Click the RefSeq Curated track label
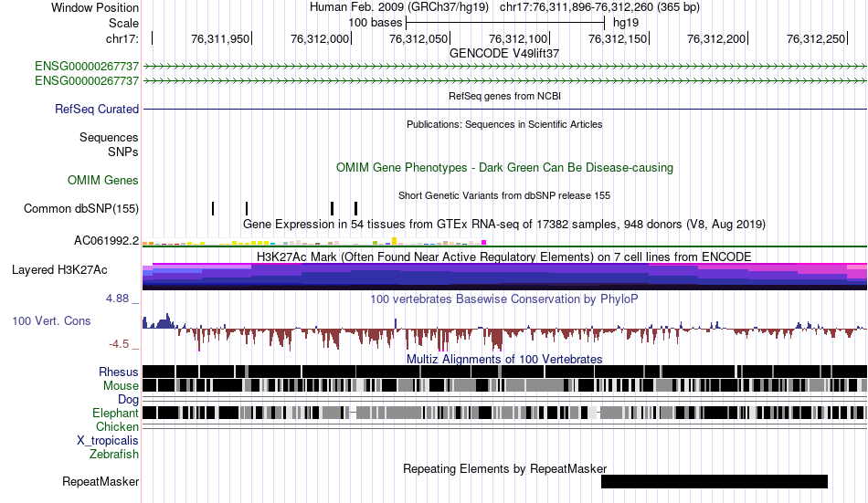Image resolution: width=868 pixels, height=503 pixels. point(96,109)
